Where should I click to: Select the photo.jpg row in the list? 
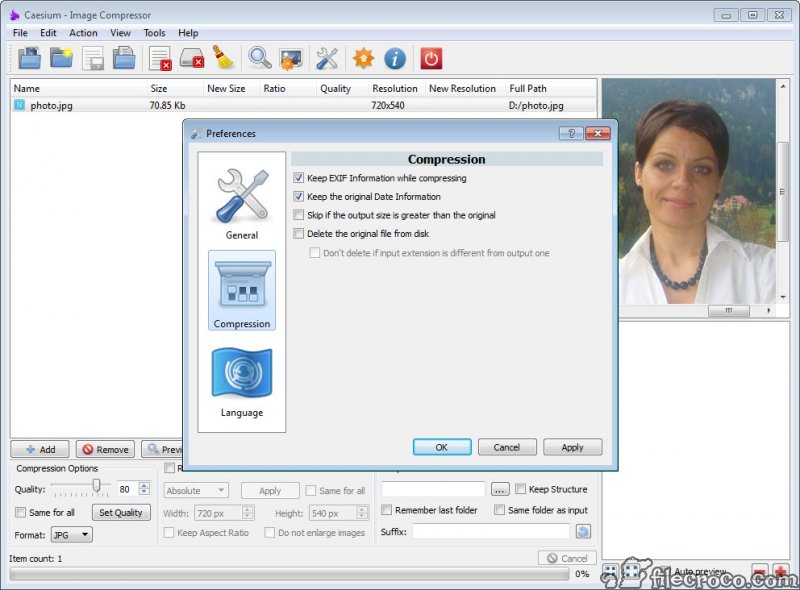[x=303, y=105]
